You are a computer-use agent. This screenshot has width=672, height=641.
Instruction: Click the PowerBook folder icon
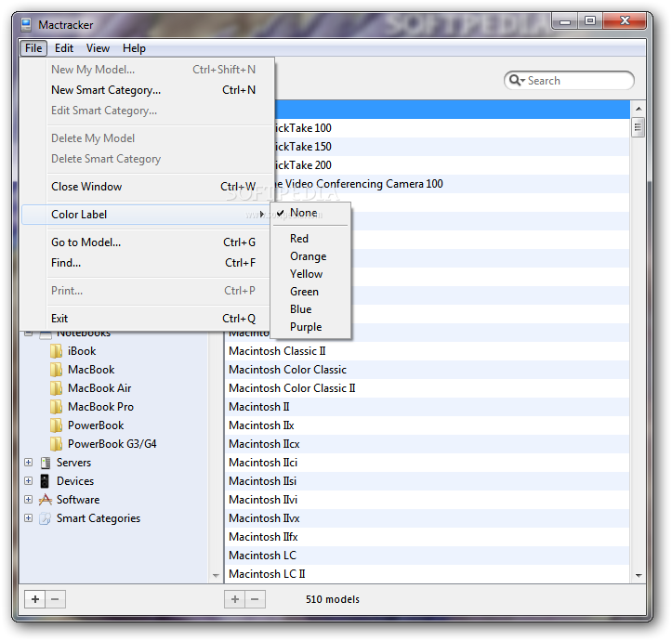click(x=56, y=425)
